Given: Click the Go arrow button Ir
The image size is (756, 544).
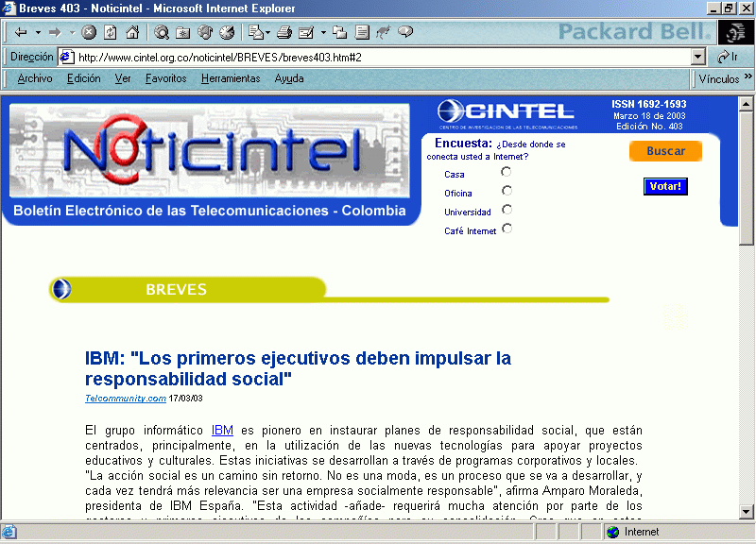Looking at the screenshot, I should coord(729,57).
